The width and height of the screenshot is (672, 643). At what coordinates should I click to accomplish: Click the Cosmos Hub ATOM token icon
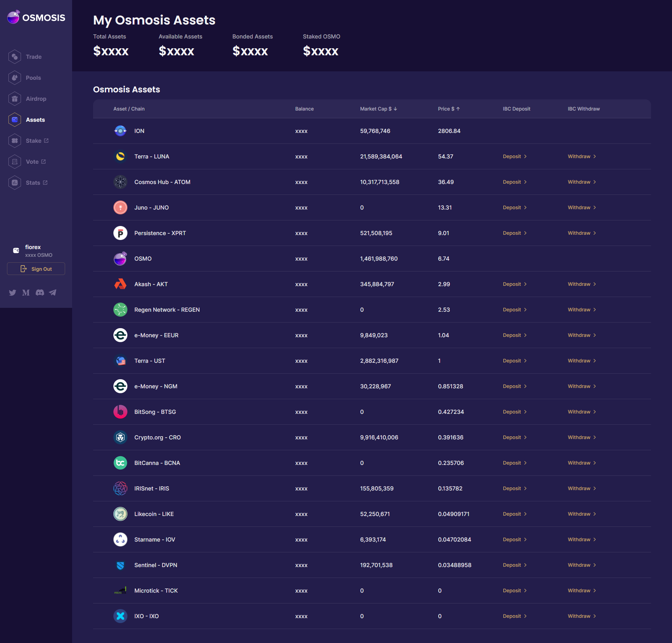(x=120, y=182)
